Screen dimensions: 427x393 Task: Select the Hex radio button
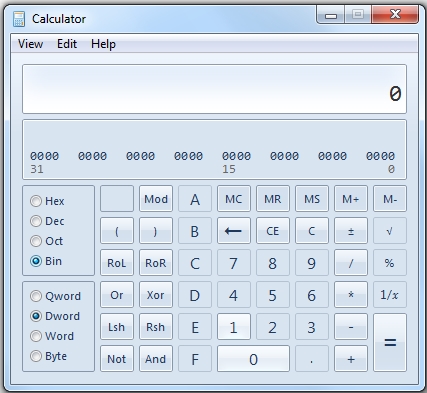click(x=36, y=201)
